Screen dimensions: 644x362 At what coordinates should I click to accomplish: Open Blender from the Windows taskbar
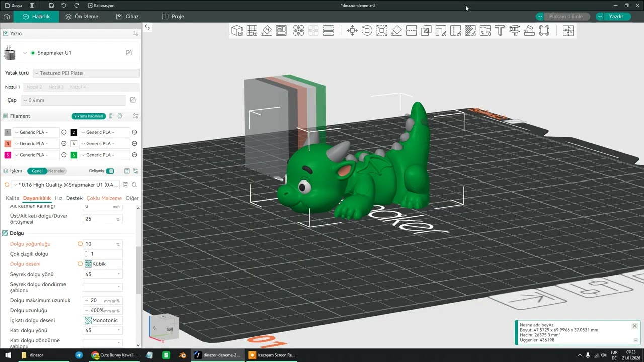[182, 355]
